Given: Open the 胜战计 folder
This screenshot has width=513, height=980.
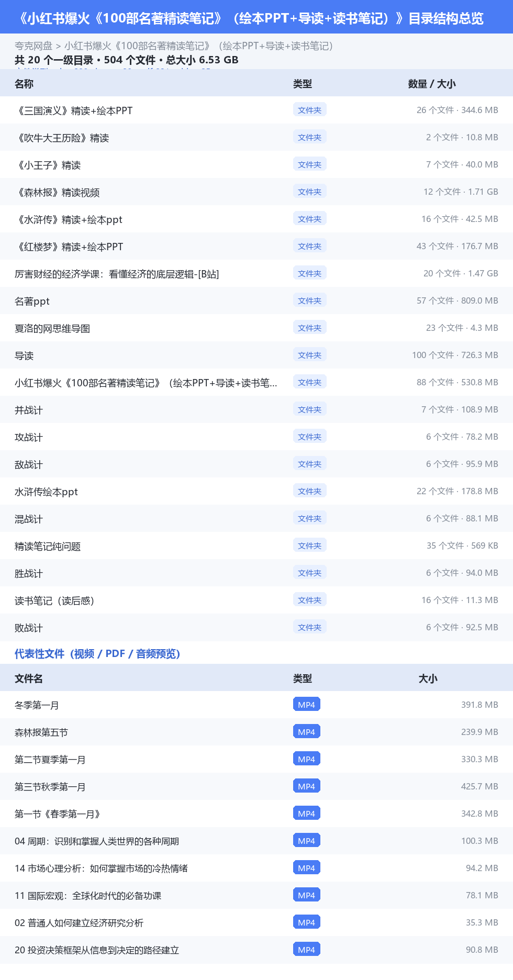Looking at the screenshot, I should (29, 573).
